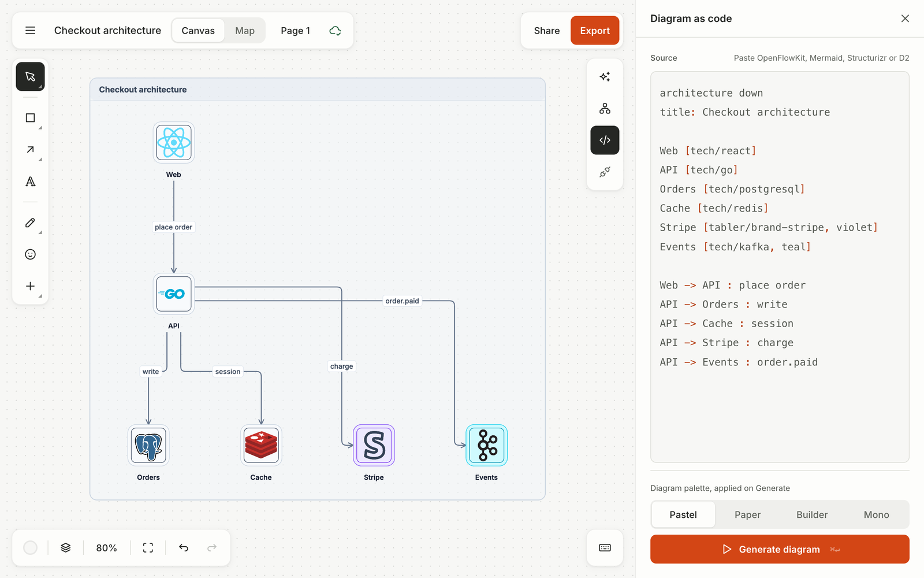Click the 'order.paid' edge label
The image size is (924, 578).
[x=403, y=301]
